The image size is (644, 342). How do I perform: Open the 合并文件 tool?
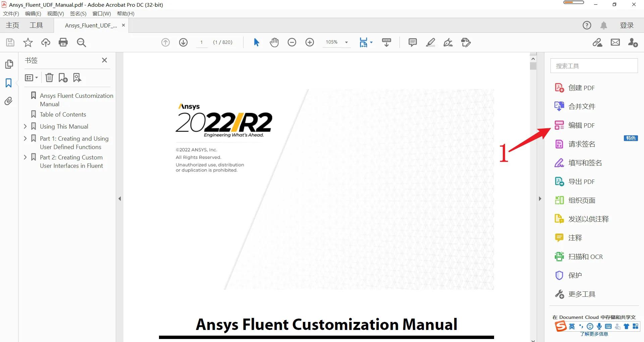click(x=575, y=107)
